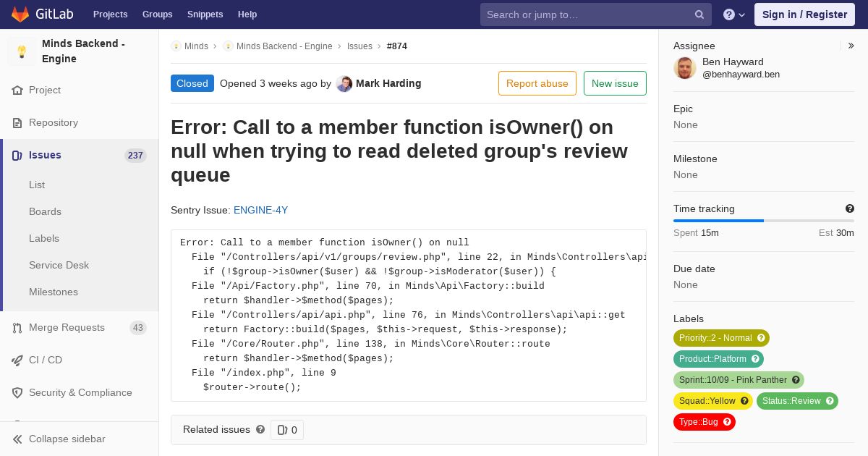The width and height of the screenshot is (868, 456).
Task: Click the Issues count badge 237
Action: [x=135, y=156]
